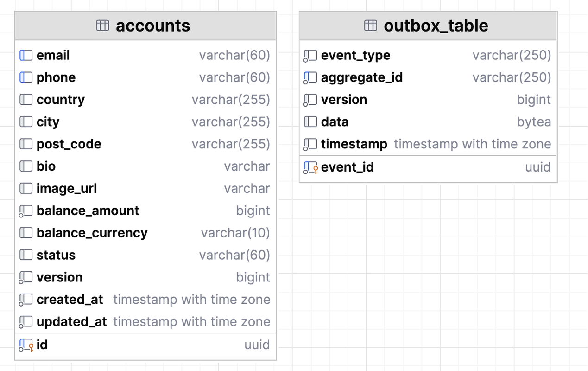
Task: Select the status column in accounts
Action: [56, 255]
